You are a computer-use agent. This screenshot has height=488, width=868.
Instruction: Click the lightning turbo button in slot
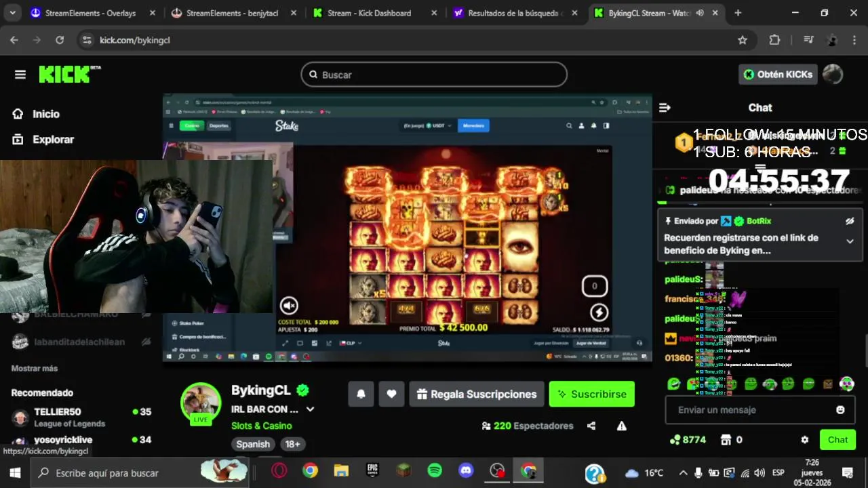[599, 312]
